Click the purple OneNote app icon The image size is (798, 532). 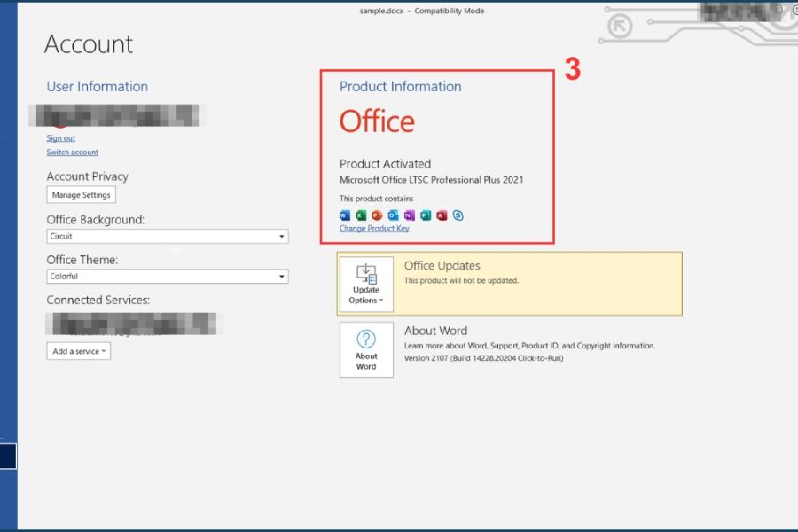[x=409, y=215]
